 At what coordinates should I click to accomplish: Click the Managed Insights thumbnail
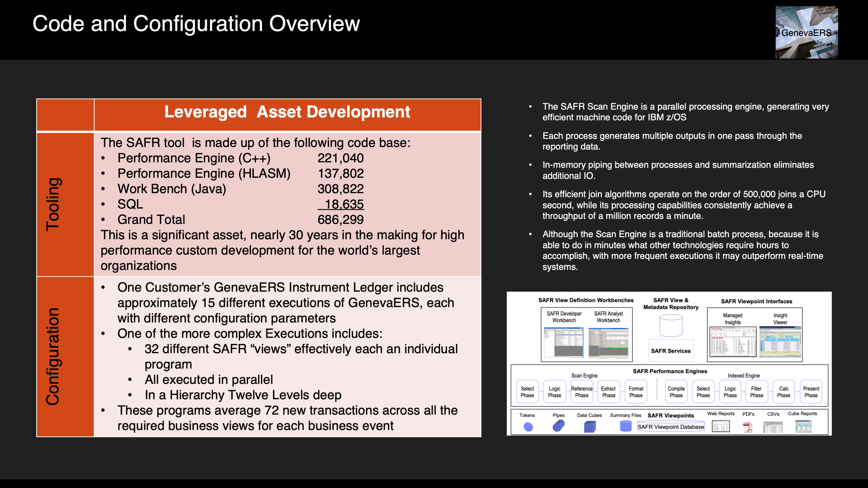click(733, 342)
